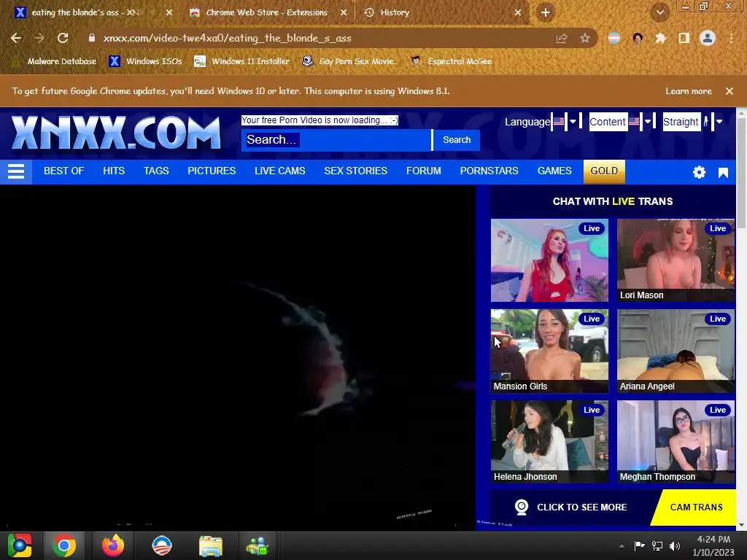
Task: Reload the current page
Action: point(63,38)
